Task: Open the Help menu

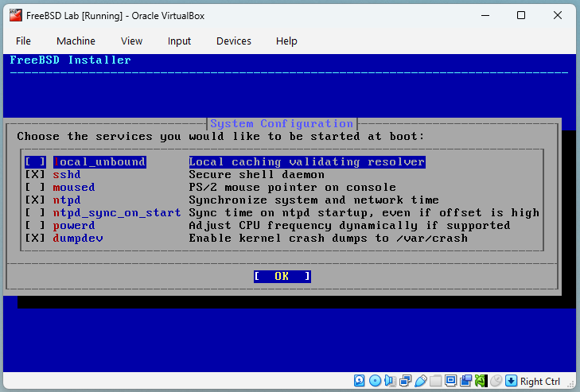Action: pos(286,41)
